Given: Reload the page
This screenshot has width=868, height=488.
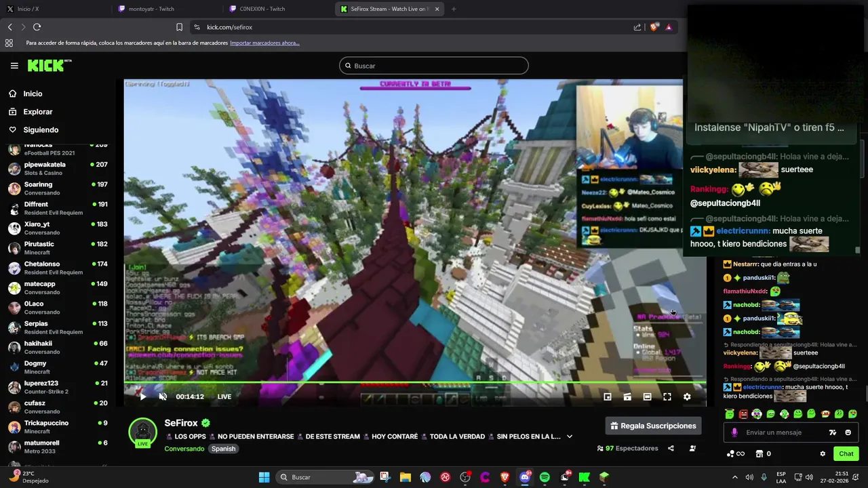Looking at the screenshot, I should click(37, 27).
